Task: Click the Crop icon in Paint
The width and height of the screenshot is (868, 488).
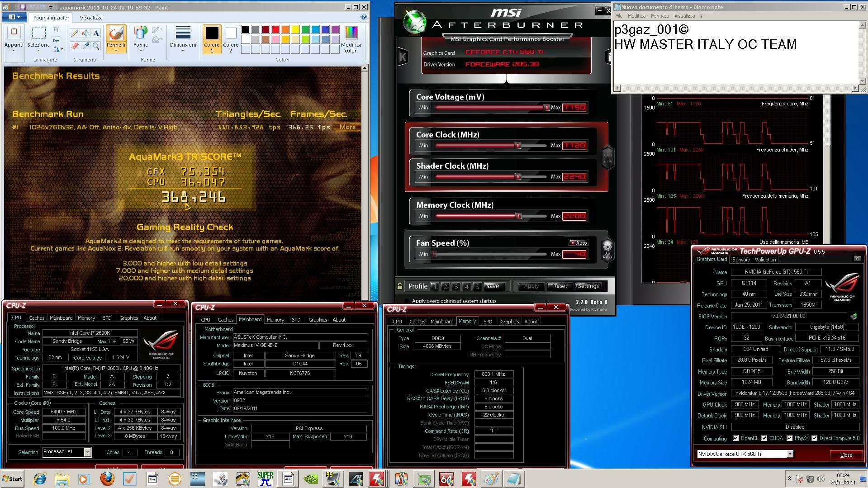Action: [57, 29]
